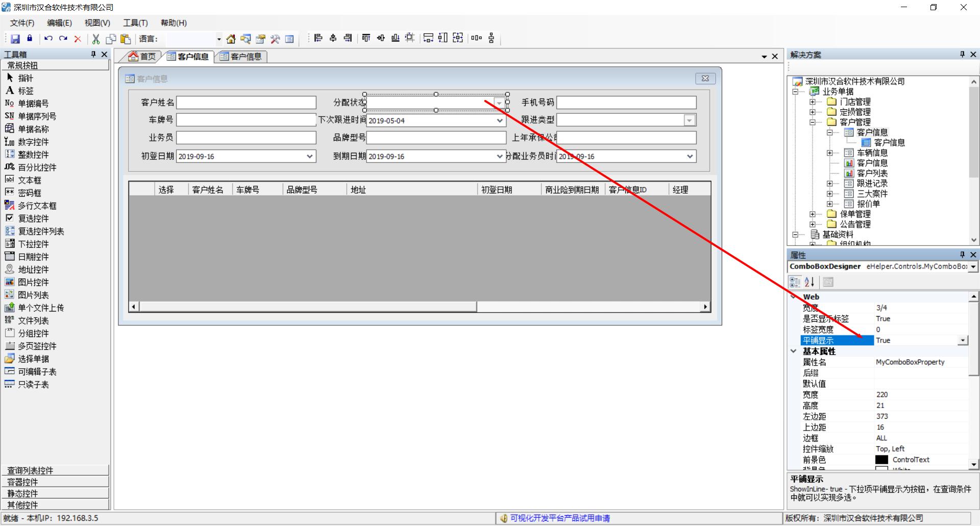This screenshot has height=526, width=980.
Task: Click the Save icon in the toolbar
Action: point(15,39)
